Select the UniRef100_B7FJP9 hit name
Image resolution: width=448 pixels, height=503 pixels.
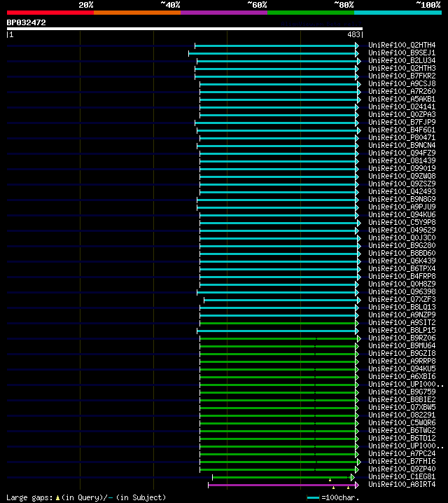pyautogui.click(x=402, y=122)
